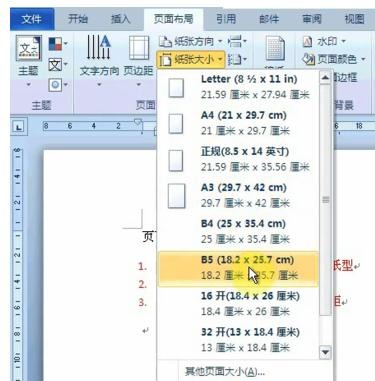Open the 邮件 tab
Screen dimensions: 375x381
(x=269, y=19)
